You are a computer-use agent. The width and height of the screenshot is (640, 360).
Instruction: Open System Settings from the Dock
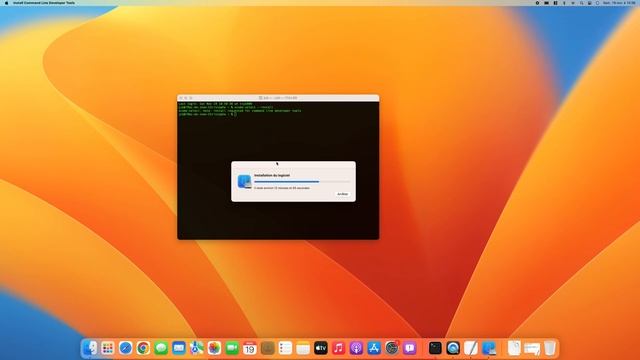392,348
